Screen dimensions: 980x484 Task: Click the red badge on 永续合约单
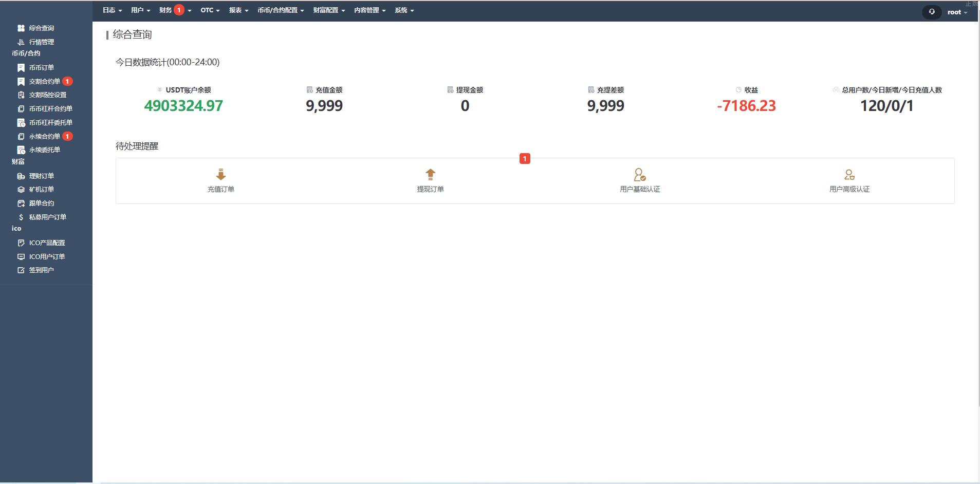coord(67,136)
